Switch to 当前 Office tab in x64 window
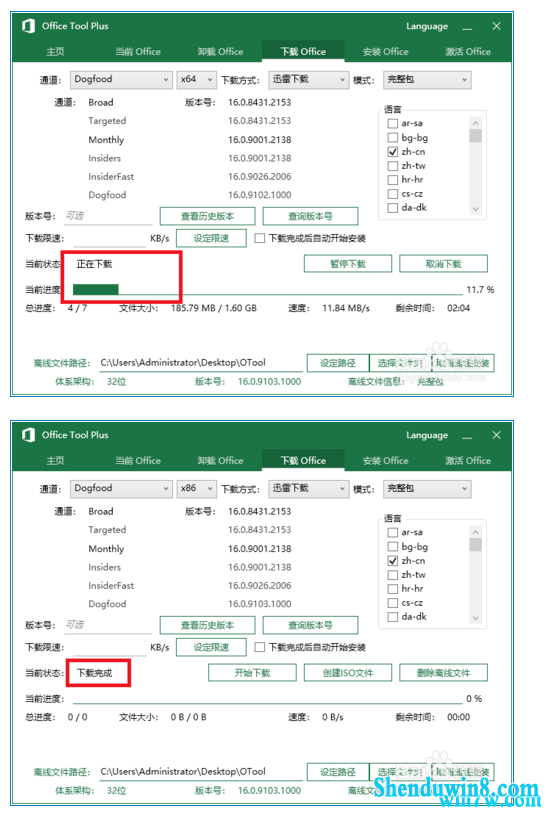 click(138, 51)
